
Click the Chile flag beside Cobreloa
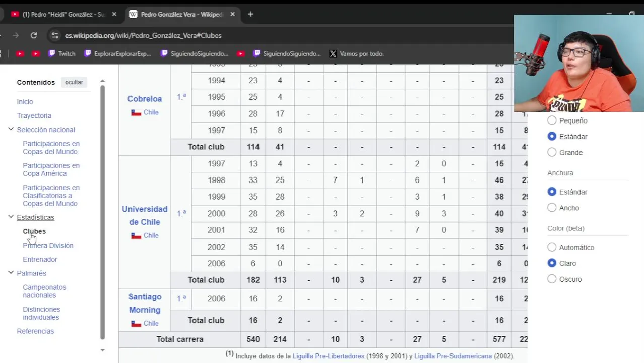[136, 112]
